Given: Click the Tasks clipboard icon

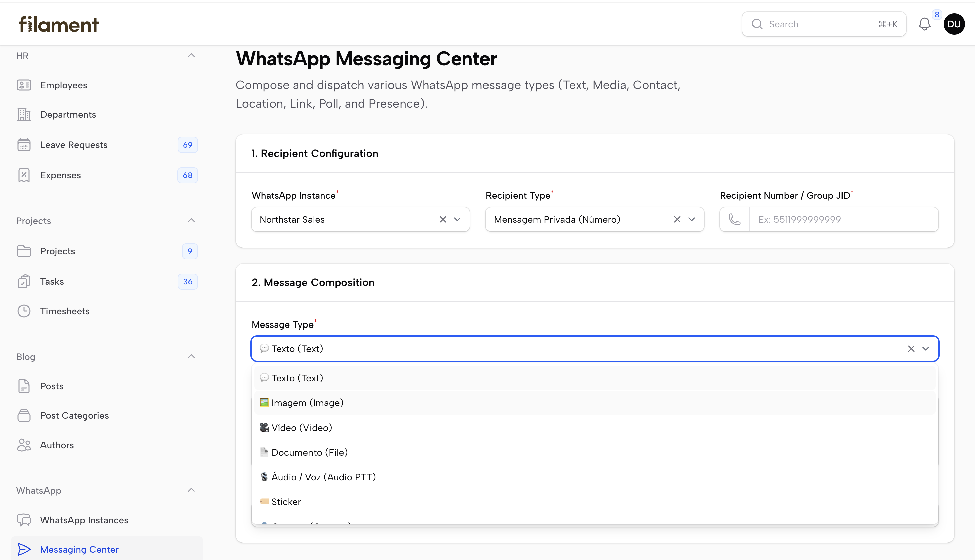Looking at the screenshot, I should [24, 281].
